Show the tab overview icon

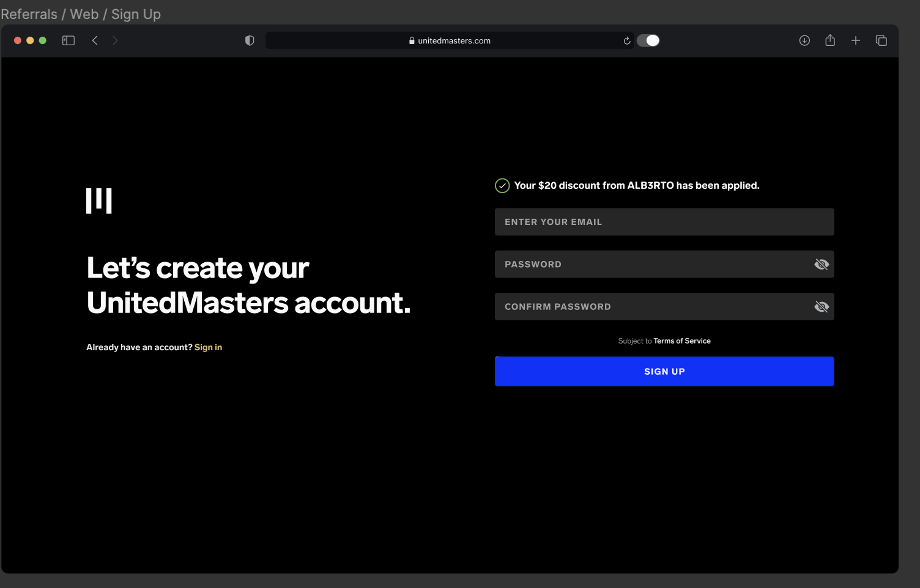(881, 40)
